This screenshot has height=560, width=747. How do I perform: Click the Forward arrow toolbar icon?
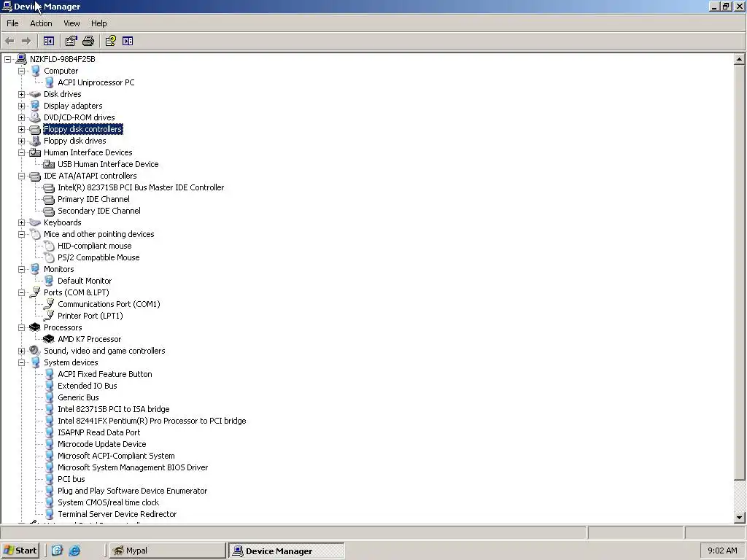[x=26, y=41]
